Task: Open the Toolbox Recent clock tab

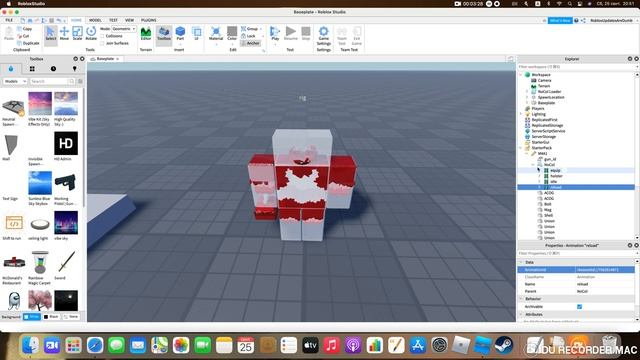Action: (53, 69)
